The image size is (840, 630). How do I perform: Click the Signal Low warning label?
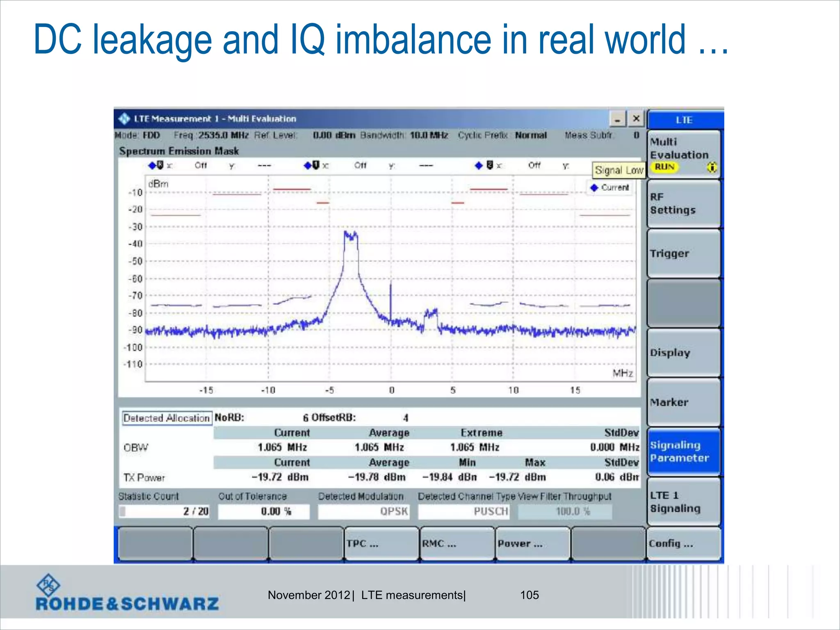pyautogui.click(x=619, y=170)
